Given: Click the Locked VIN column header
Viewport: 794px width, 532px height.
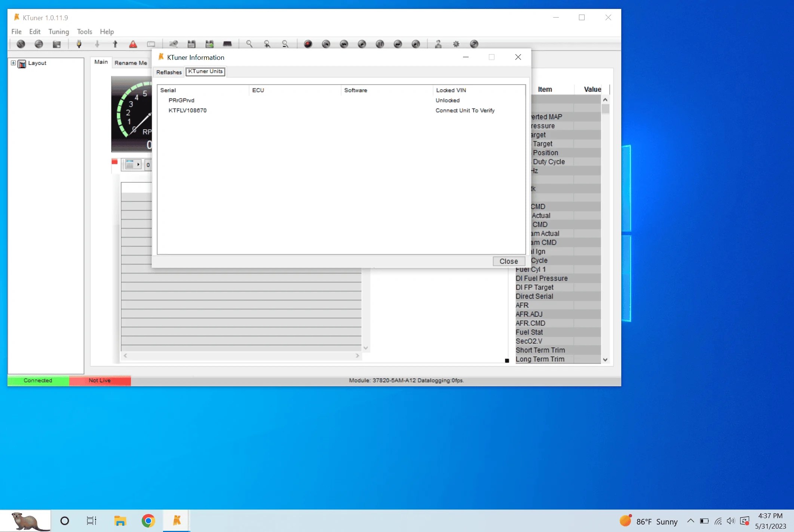Looking at the screenshot, I should pyautogui.click(x=451, y=90).
